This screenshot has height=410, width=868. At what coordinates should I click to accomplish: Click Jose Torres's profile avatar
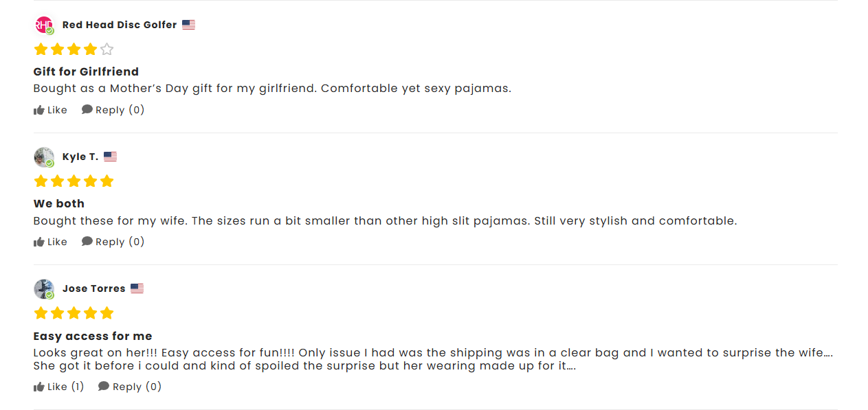click(43, 289)
